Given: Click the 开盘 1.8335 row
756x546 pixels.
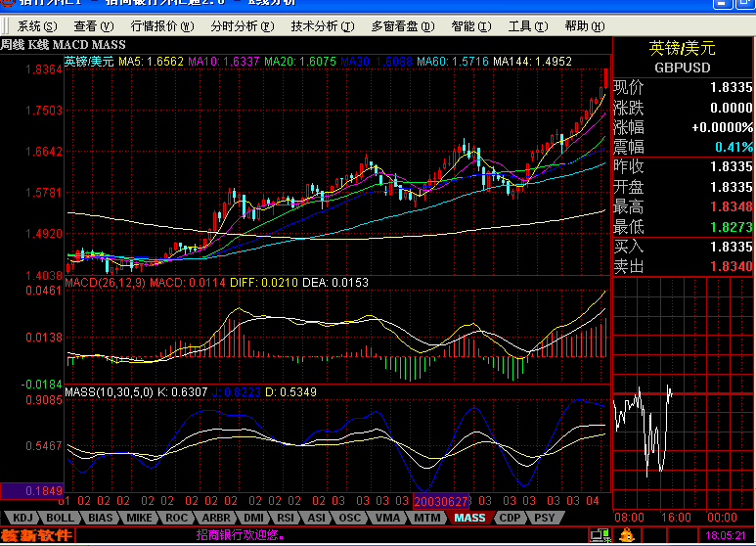Looking at the screenshot, I should tap(683, 187).
